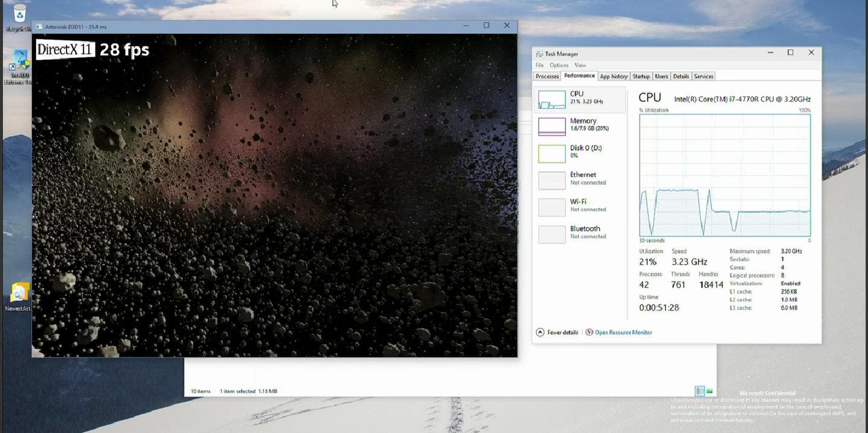
Task: Open the Options menu in Task Manager
Action: click(x=559, y=65)
